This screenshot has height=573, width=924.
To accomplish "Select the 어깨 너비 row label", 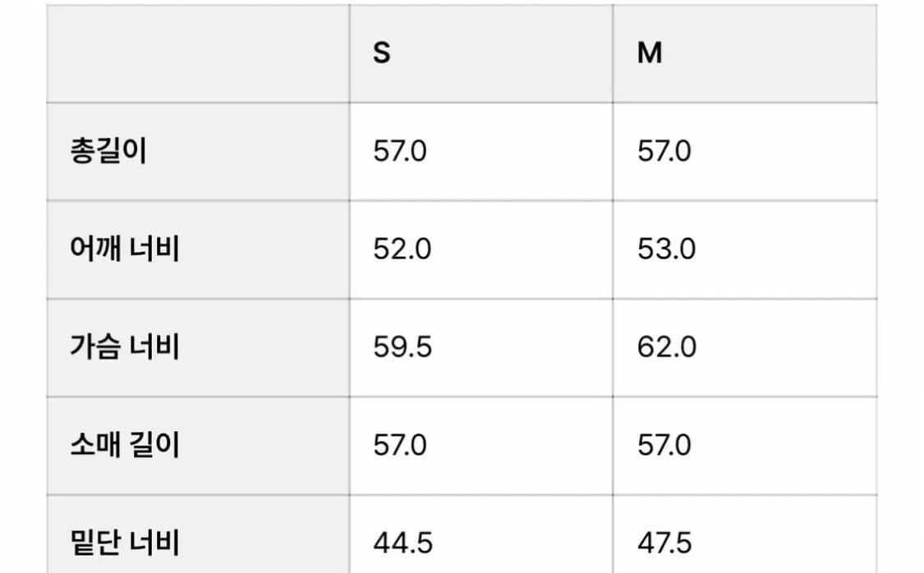I will tap(124, 249).
